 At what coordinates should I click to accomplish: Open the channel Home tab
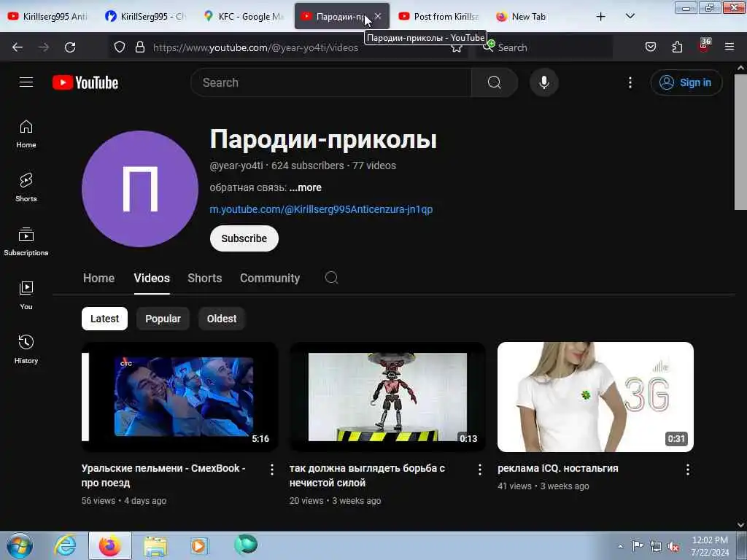(98, 278)
